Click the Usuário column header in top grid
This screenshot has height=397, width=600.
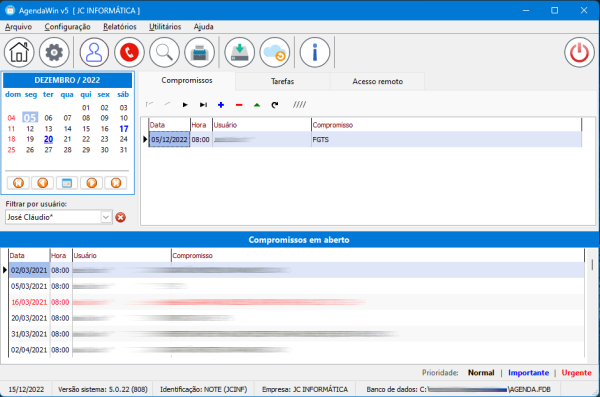pyautogui.click(x=262, y=125)
